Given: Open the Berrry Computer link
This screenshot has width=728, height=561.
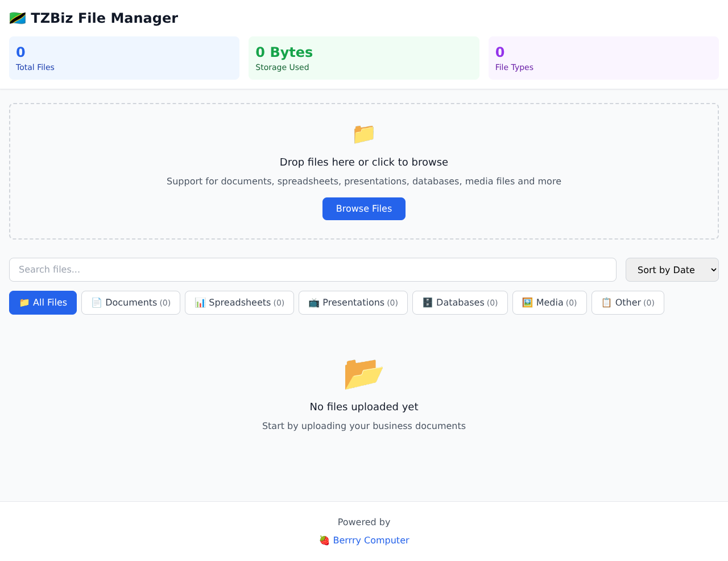Looking at the screenshot, I should [x=371, y=540].
